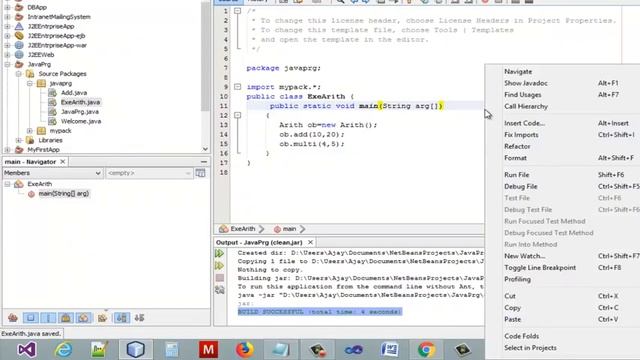Open the Calculator from the taskbar

[172, 350]
